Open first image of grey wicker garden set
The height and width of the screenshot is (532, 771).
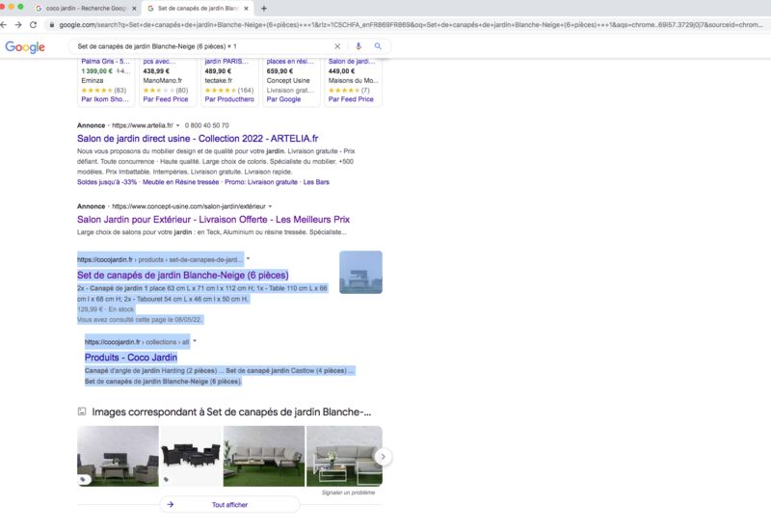coord(118,456)
